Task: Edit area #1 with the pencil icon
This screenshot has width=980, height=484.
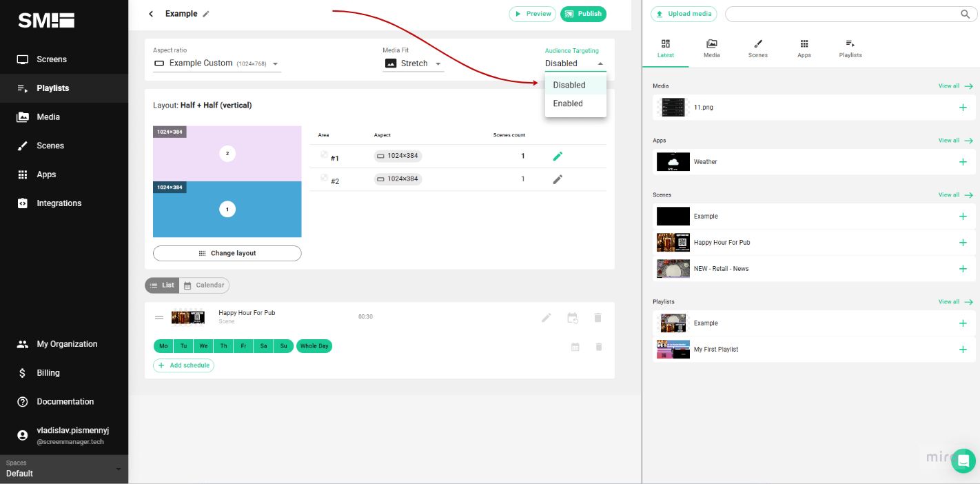Action: [558, 156]
